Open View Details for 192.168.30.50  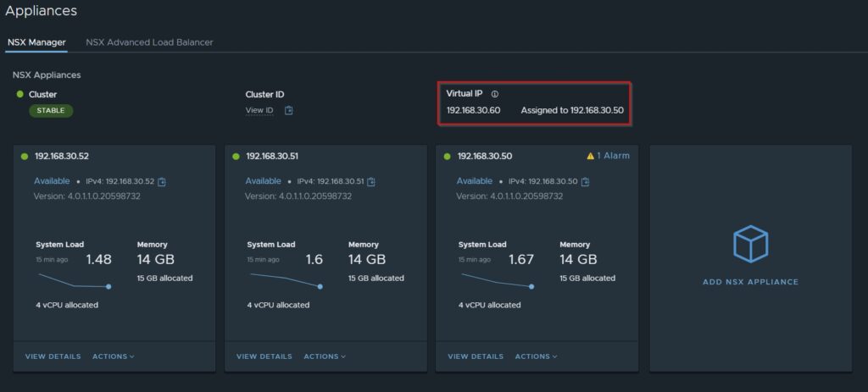point(476,356)
